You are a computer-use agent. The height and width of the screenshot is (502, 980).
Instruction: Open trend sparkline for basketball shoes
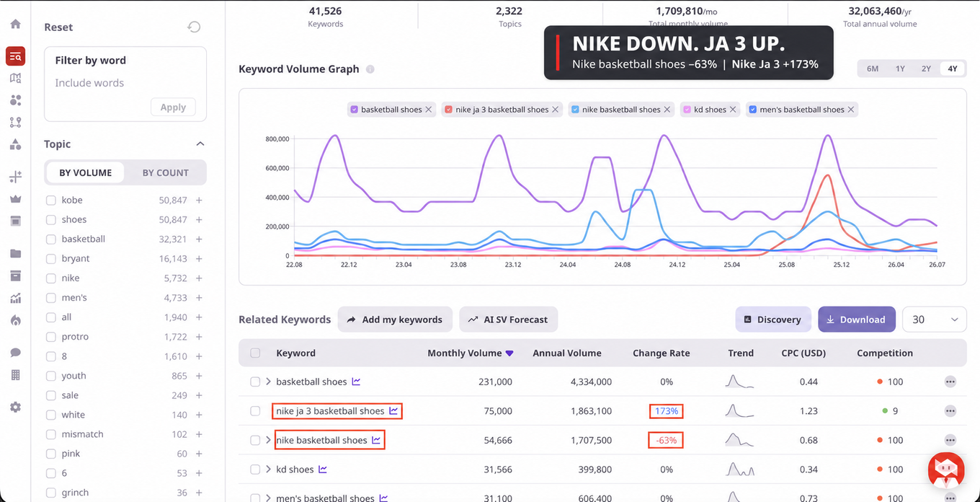pos(740,382)
